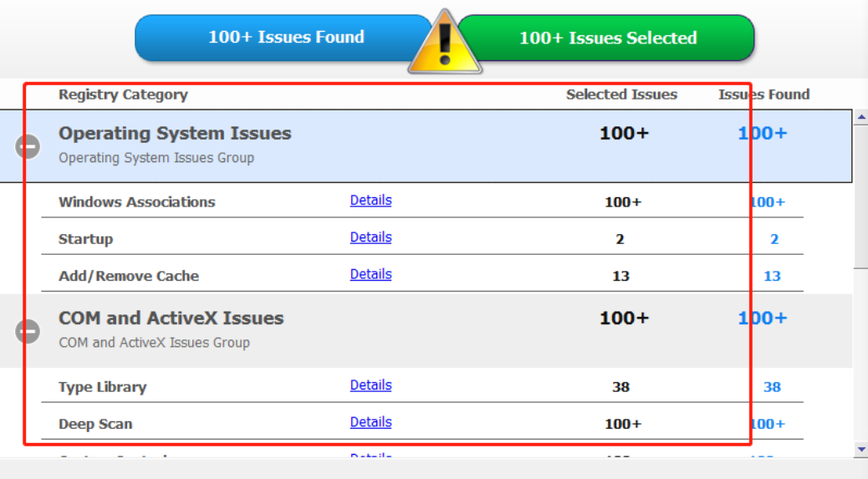This screenshot has width=868, height=479.
Task: Open Details link for Startup
Action: click(371, 237)
